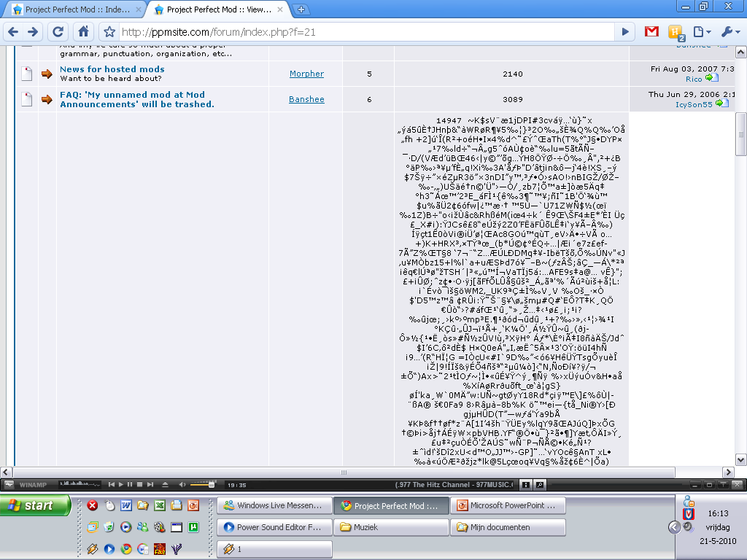
Task: Click red X quick launch icon
Action: click(93, 505)
